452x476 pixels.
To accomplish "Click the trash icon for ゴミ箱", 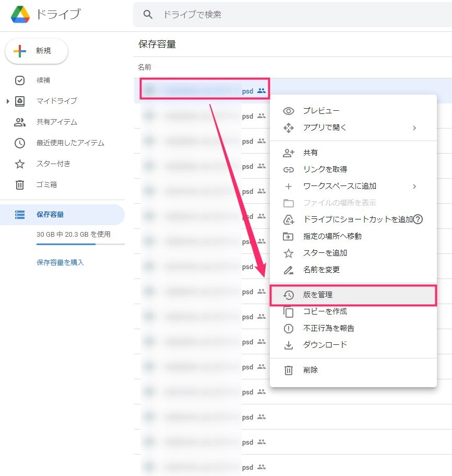I will point(20,184).
